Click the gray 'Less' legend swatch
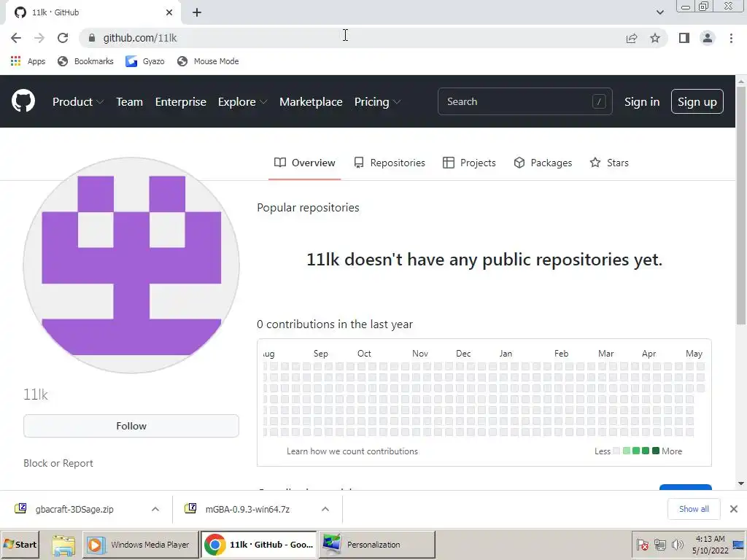Screen dimensions: 747x560 tap(616, 451)
